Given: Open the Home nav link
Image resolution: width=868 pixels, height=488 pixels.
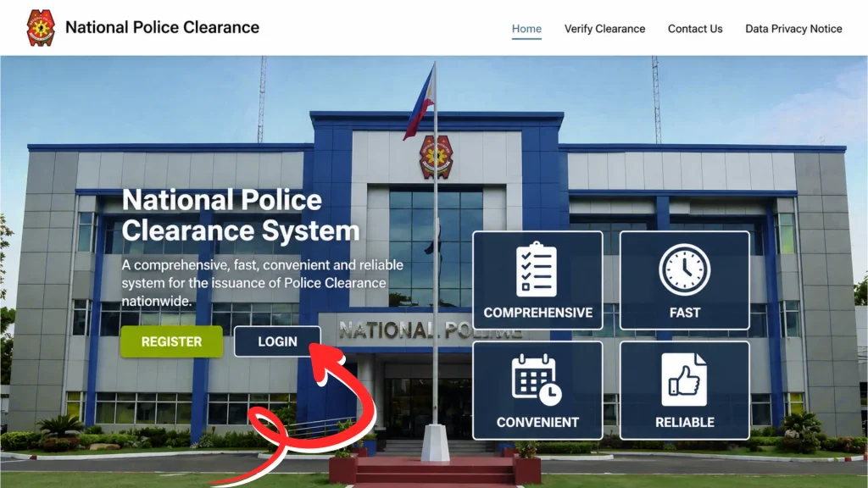Looking at the screenshot, I should tap(526, 29).
